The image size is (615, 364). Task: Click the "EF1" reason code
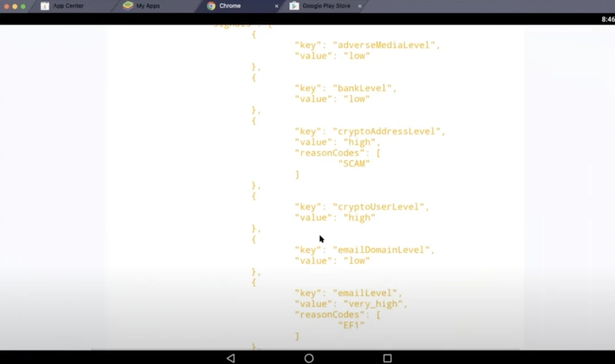click(351, 325)
